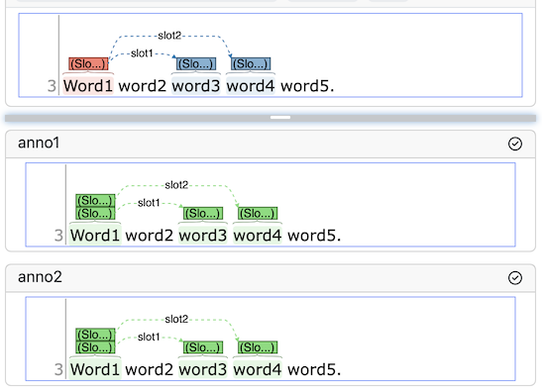Click sentence number 3 in the curation panel
Screen dimensions: 542x392
point(52,86)
